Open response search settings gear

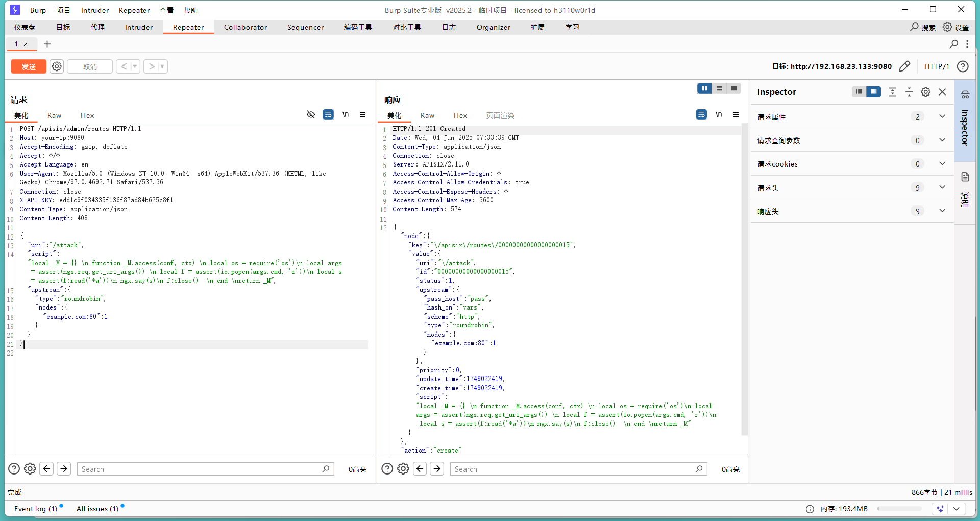coord(403,468)
